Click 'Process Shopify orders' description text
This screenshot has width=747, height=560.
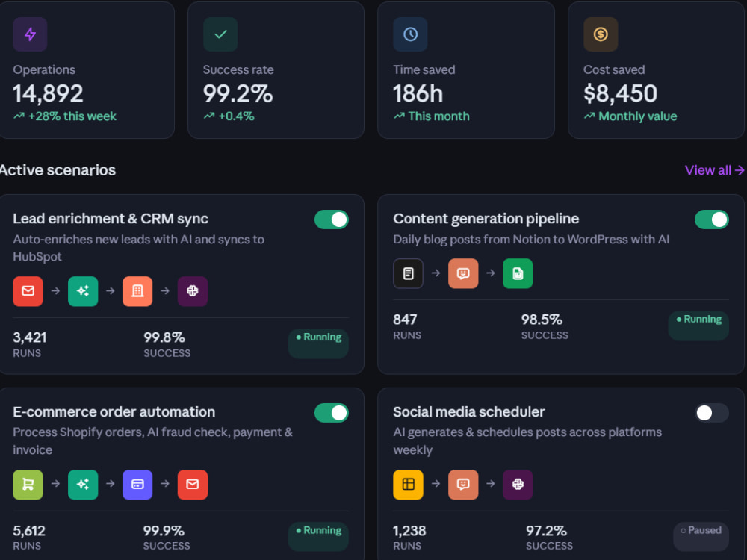(x=152, y=441)
